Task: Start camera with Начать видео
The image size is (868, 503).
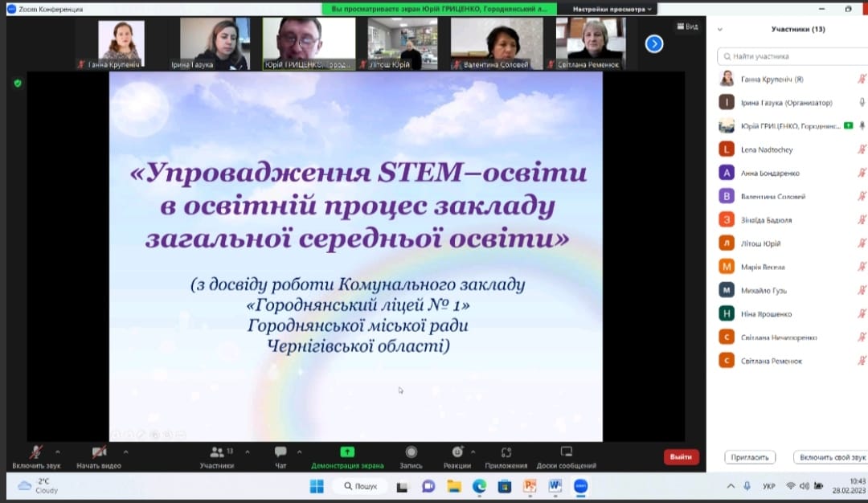Action: tap(99, 452)
